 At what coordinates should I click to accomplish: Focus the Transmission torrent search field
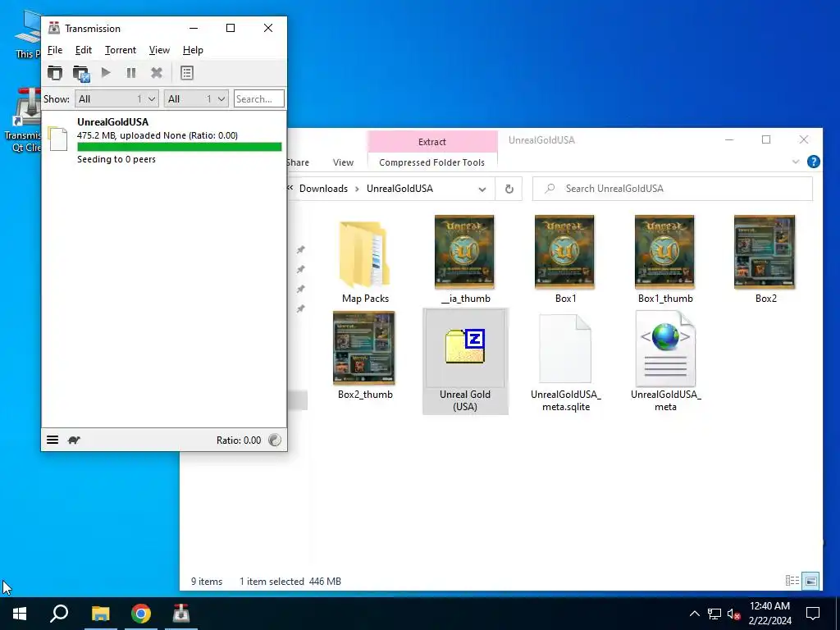258,99
